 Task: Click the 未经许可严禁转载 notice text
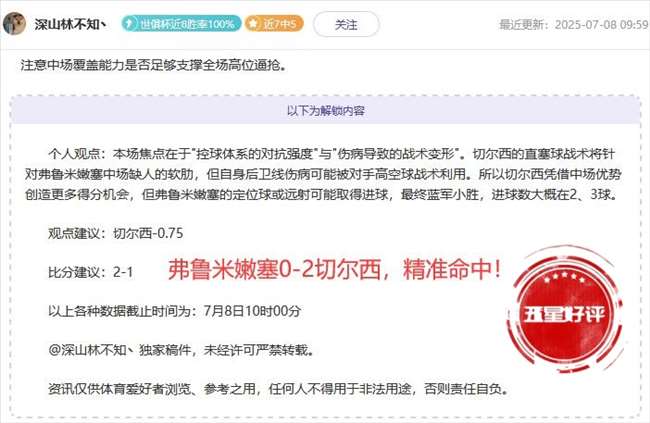tap(258, 350)
